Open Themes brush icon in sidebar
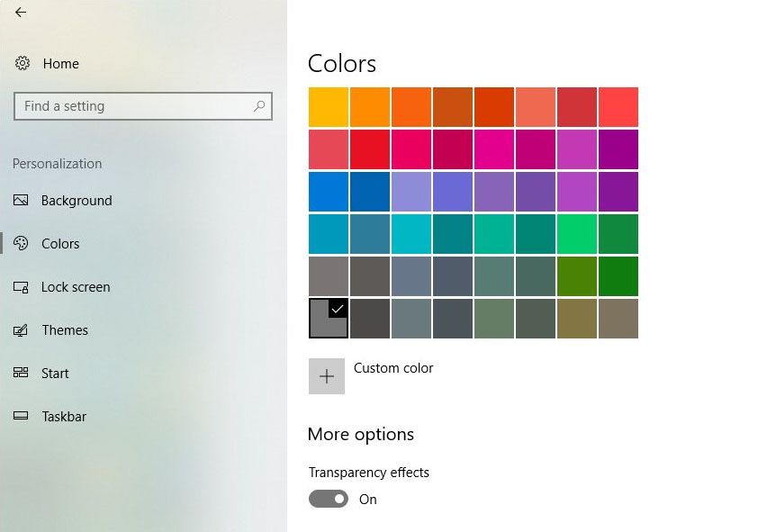This screenshot has width=758, height=532. tap(21, 330)
